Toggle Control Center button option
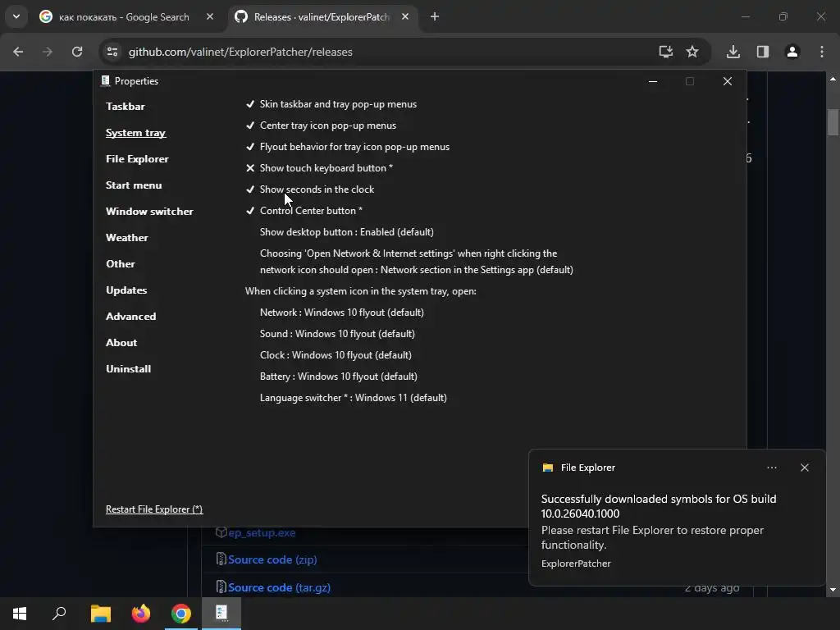Screen dimensions: 840x630 tap(304, 211)
